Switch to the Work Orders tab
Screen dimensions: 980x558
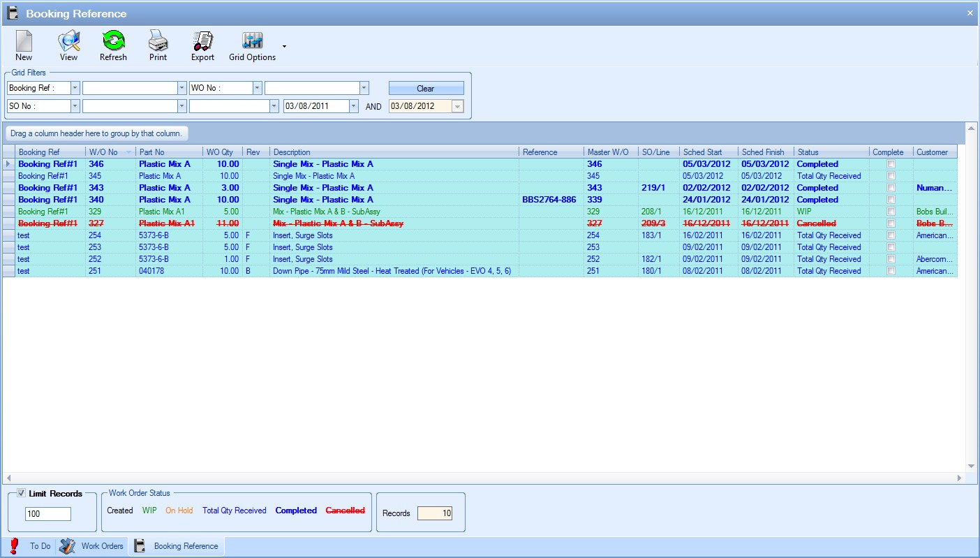pyautogui.click(x=101, y=546)
